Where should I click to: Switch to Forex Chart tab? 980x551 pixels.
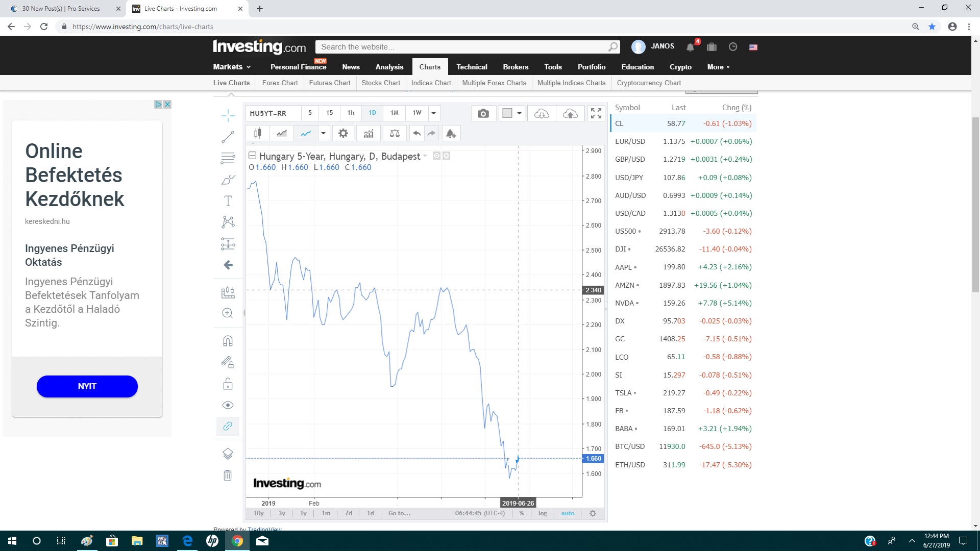tap(280, 83)
